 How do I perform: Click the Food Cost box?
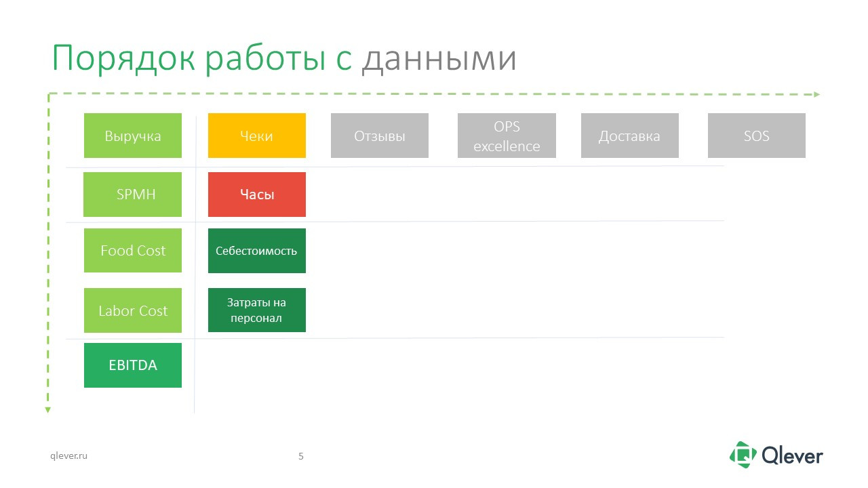pyautogui.click(x=133, y=251)
